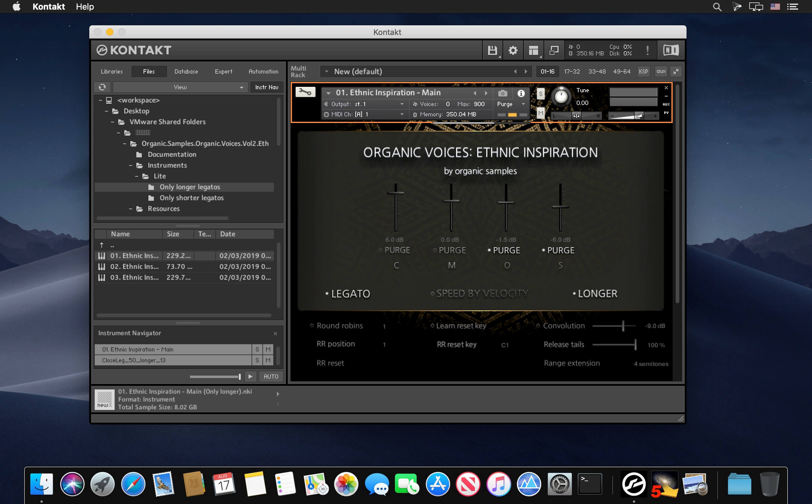Image resolution: width=812 pixels, height=504 pixels.
Task: Open the Multi Rack preset dropdown arrow
Action: pyautogui.click(x=326, y=71)
